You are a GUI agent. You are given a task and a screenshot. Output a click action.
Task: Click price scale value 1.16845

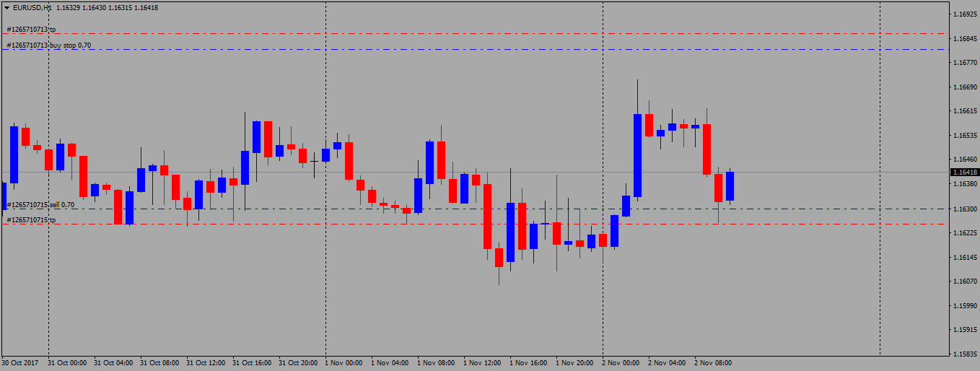point(964,39)
